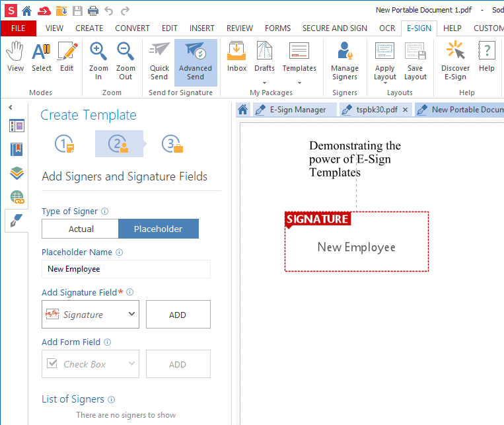Click the Print icon
The height and width of the screenshot is (425, 504).
[x=93, y=11]
